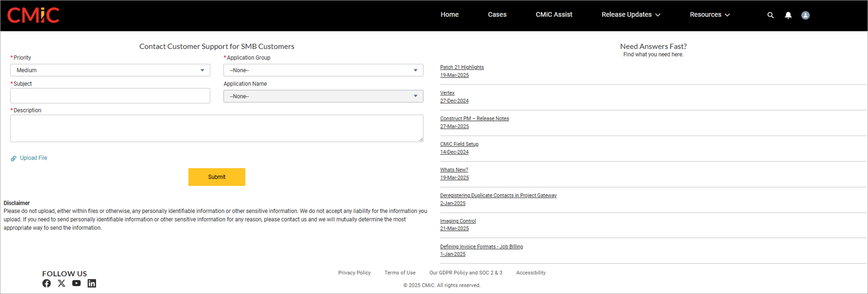This screenshot has width=868, height=294.
Task: Open Patch 21 Highlights article
Action: pyautogui.click(x=462, y=67)
